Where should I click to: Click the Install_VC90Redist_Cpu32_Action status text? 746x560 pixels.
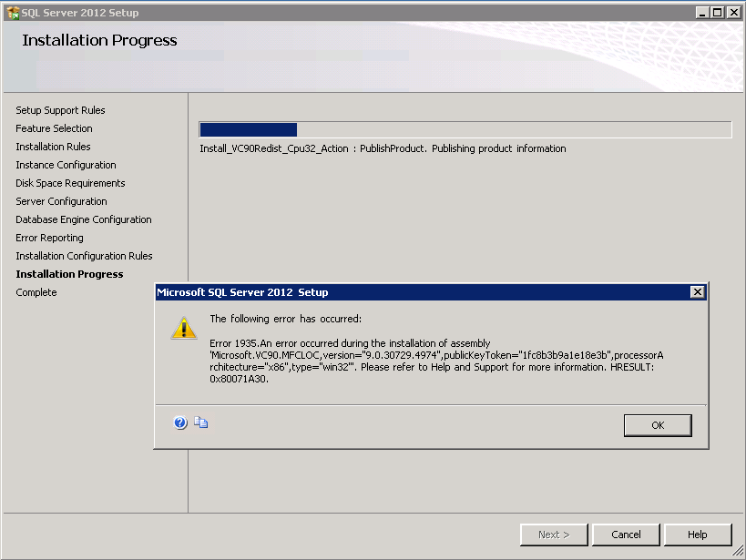tap(383, 148)
